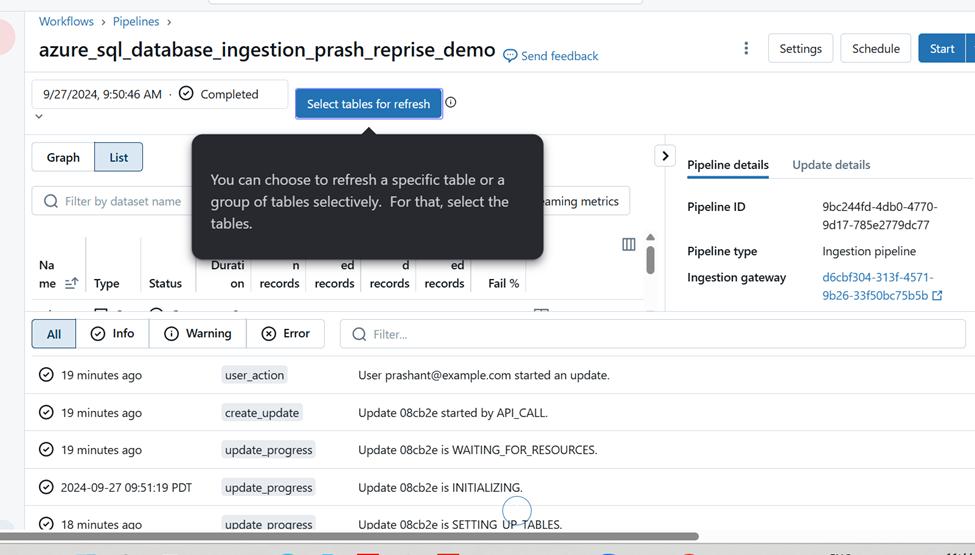Screen dimensions: 975x555
Task: Click the Select tables for refresh button
Action: pos(369,104)
